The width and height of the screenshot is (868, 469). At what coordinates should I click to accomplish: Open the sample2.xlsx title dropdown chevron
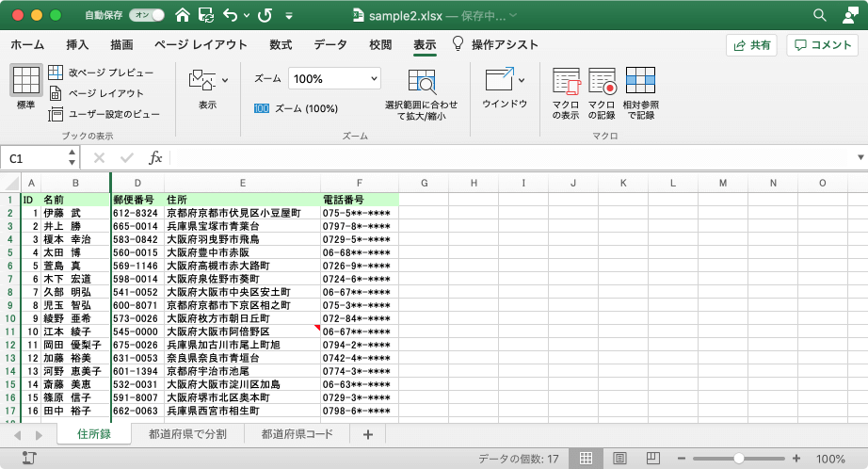tap(513, 15)
